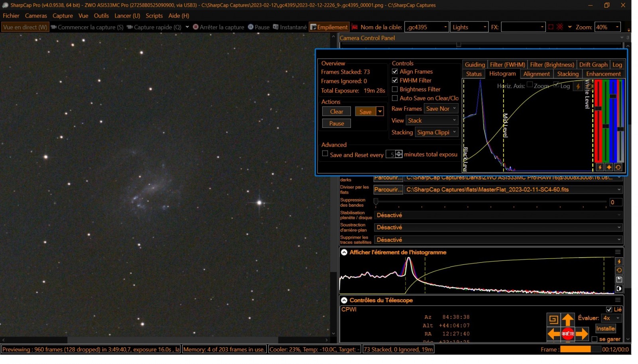Reset histogram stretch with circular arrow icon
This screenshot has width=638, height=364.
[x=619, y=270]
